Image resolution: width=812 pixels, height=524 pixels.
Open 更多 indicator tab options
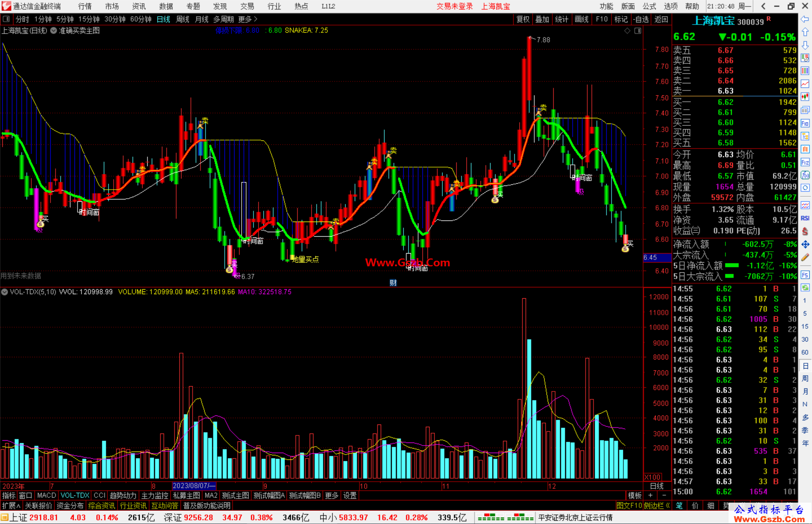click(332, 495)
